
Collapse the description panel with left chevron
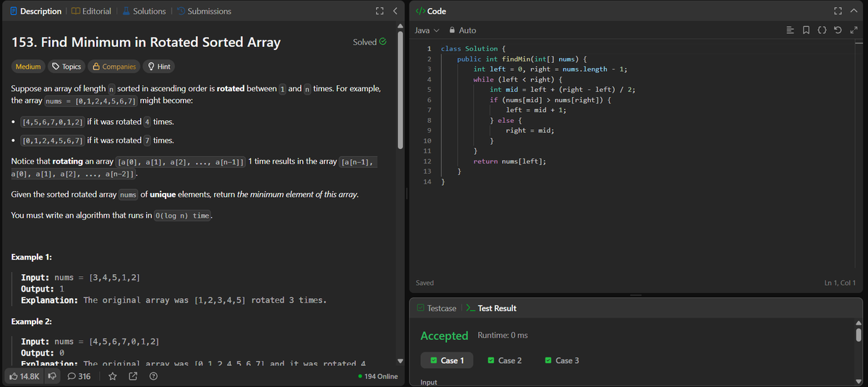tap(395, 11)
